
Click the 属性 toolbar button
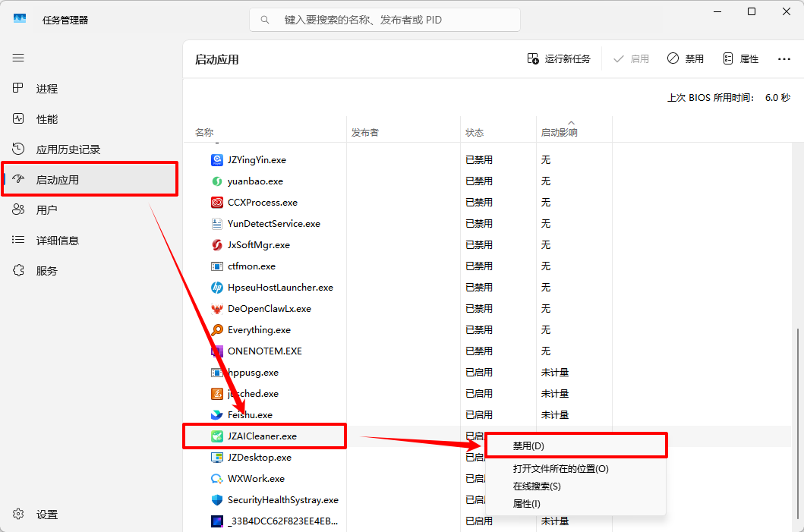coord(741,59)
